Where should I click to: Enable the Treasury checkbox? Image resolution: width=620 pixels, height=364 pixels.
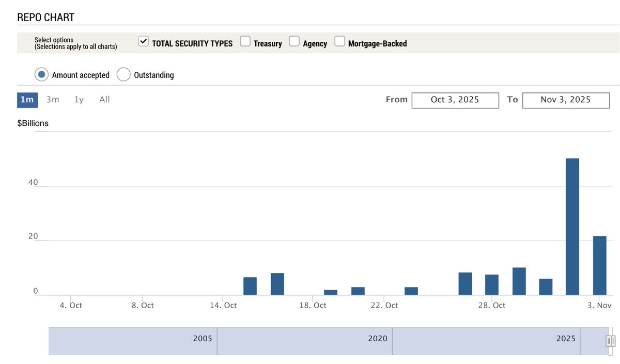coord(245,41)
